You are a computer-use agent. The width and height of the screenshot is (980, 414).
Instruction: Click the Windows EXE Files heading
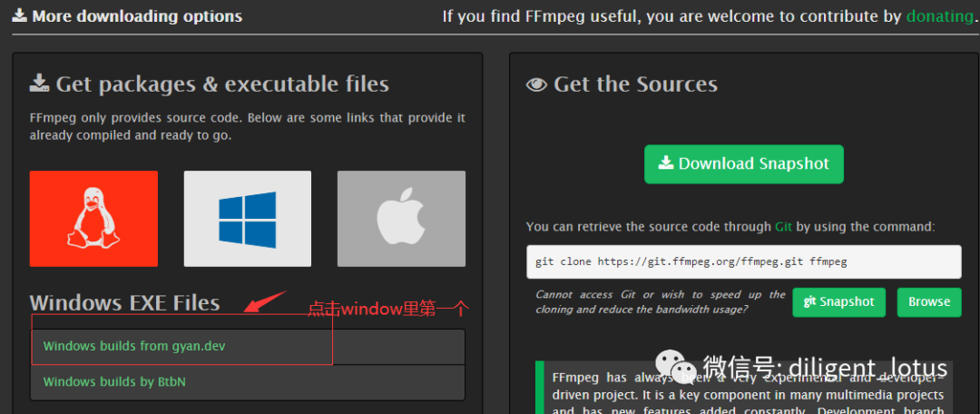point(124,302)
